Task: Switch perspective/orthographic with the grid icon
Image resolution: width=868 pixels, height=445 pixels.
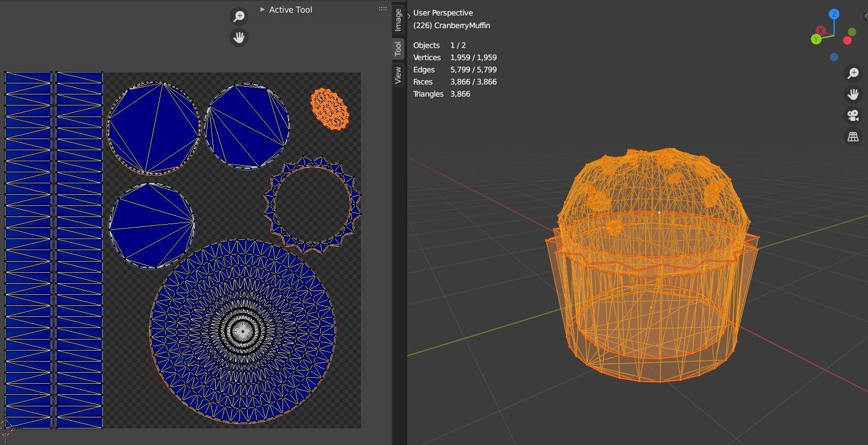Action: (x=853, y=136)
